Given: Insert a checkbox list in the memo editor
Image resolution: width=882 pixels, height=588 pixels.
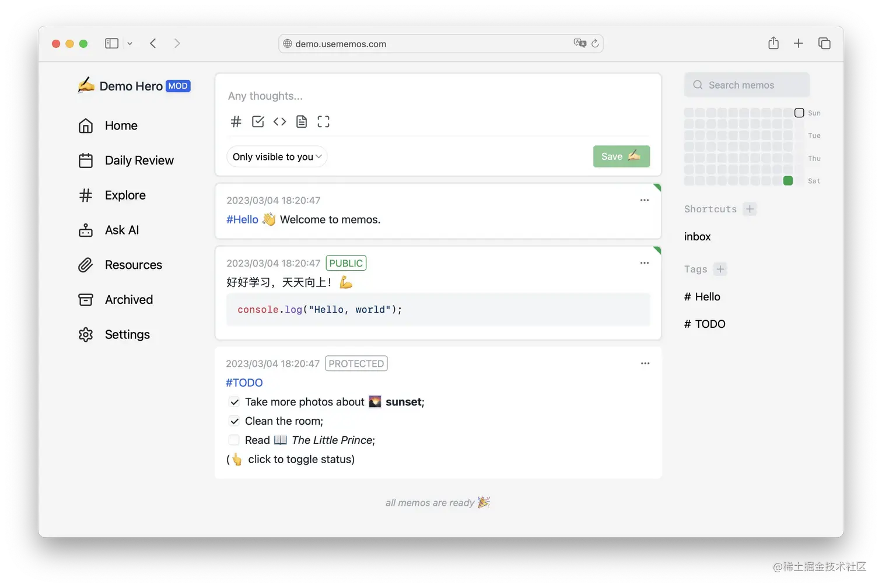Looking at the screenshot, I should pyautogui.click(x=258, y=121).
